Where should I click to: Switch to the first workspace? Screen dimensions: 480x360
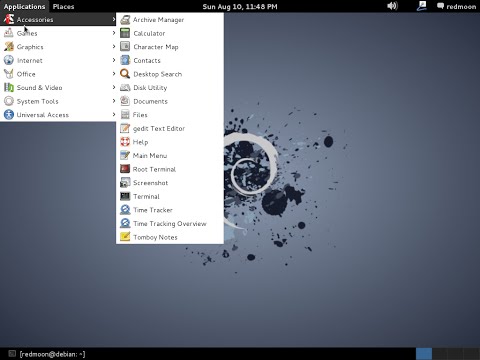[424, 354]
